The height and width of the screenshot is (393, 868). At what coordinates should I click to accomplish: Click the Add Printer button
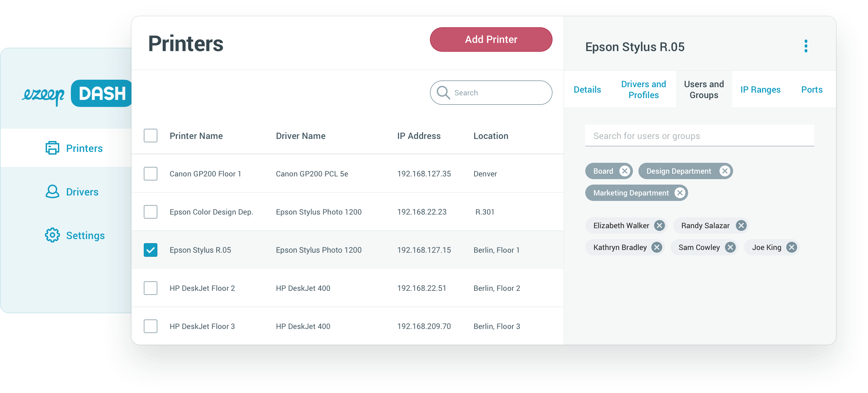491,40
